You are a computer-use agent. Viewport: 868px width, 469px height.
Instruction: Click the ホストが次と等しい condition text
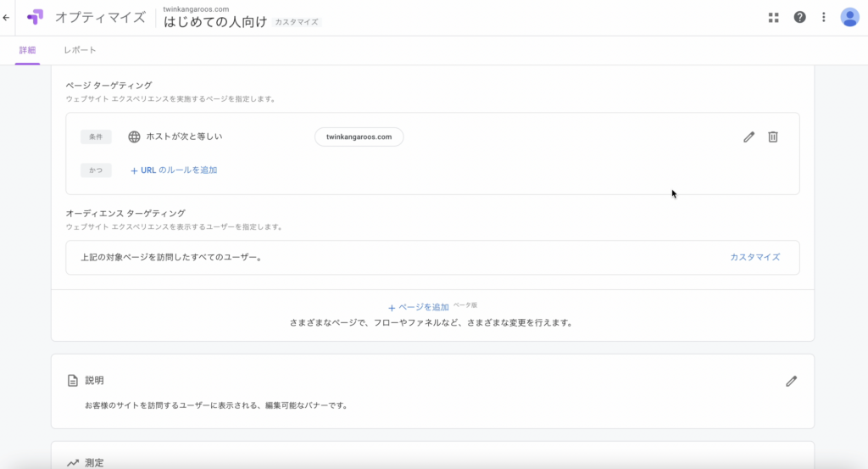[x=184, y=137]
